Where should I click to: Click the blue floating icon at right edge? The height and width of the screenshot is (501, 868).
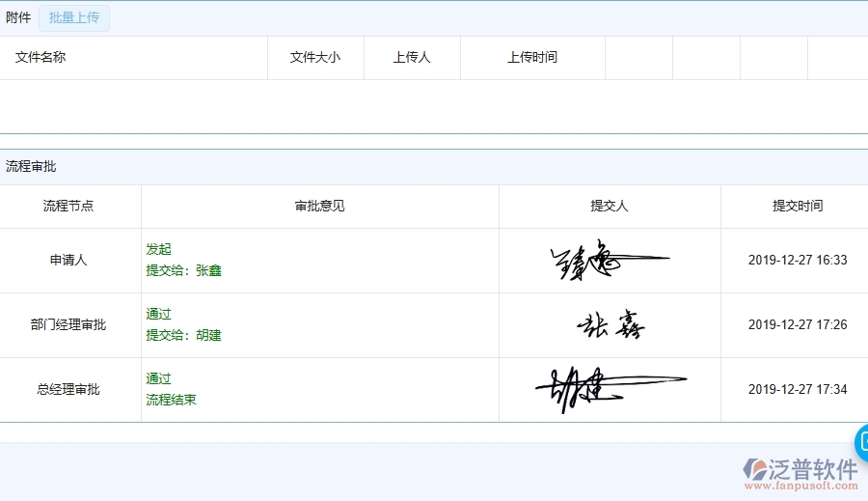coord(861,442)
